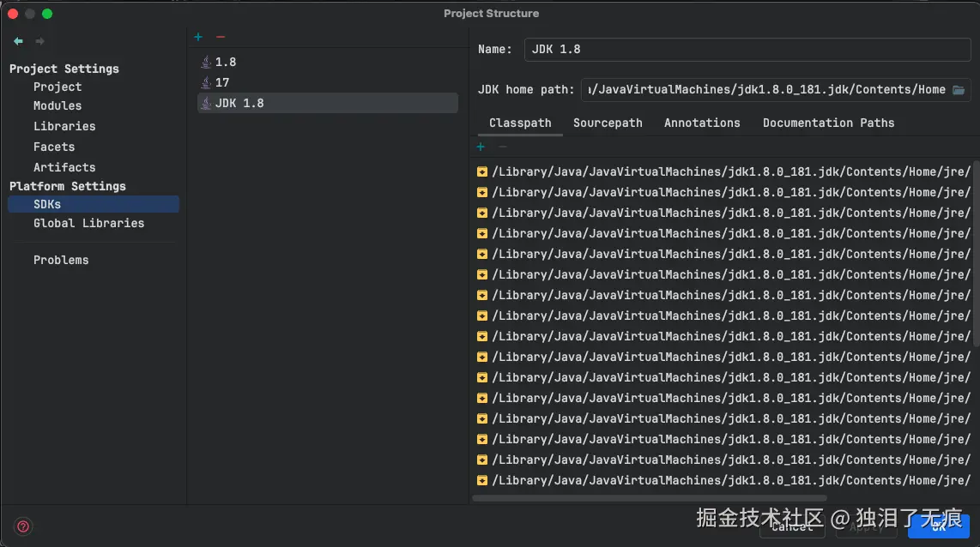Image resolution: width=980 pixels, height=547 pixels.
Task: Click the SDK Name input field
Action: (x=747, y=50)
